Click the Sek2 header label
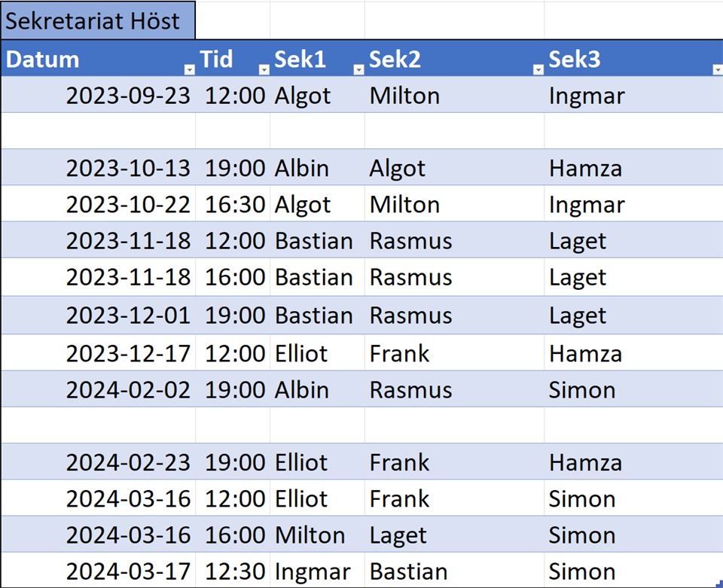Screen dimensions: 723x588 point(395,59)
